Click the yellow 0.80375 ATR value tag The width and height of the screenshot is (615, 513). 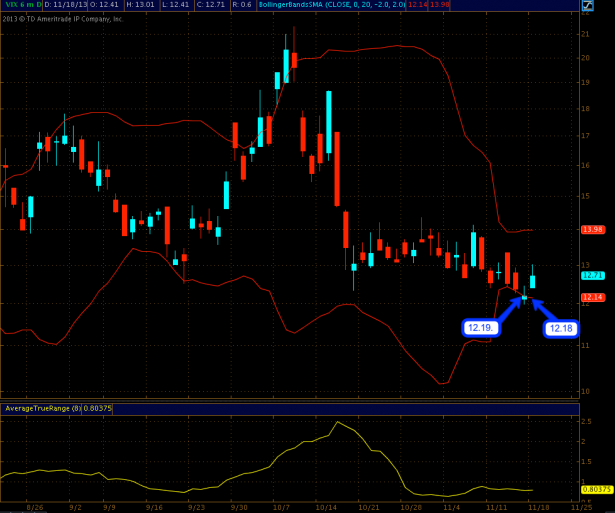click(593, 488)
